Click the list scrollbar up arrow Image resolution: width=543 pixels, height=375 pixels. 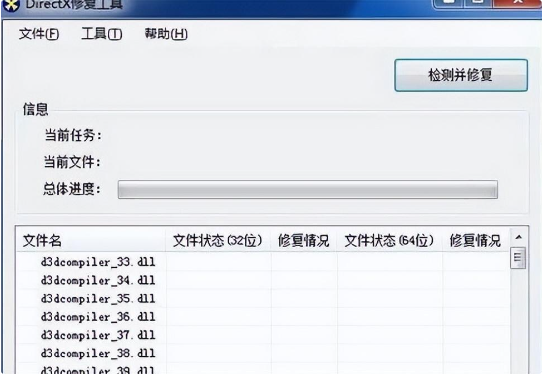click(518, 237)
